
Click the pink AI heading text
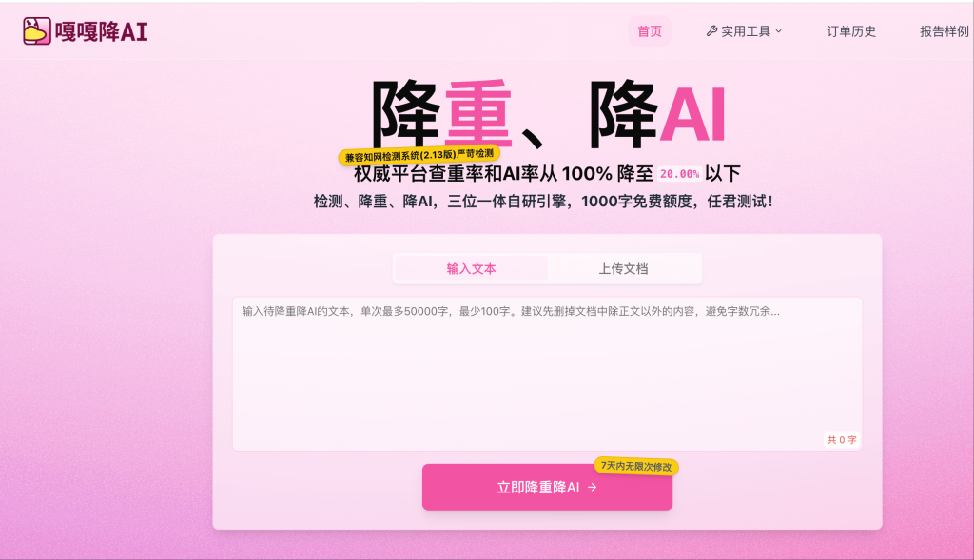click(692, 115)
